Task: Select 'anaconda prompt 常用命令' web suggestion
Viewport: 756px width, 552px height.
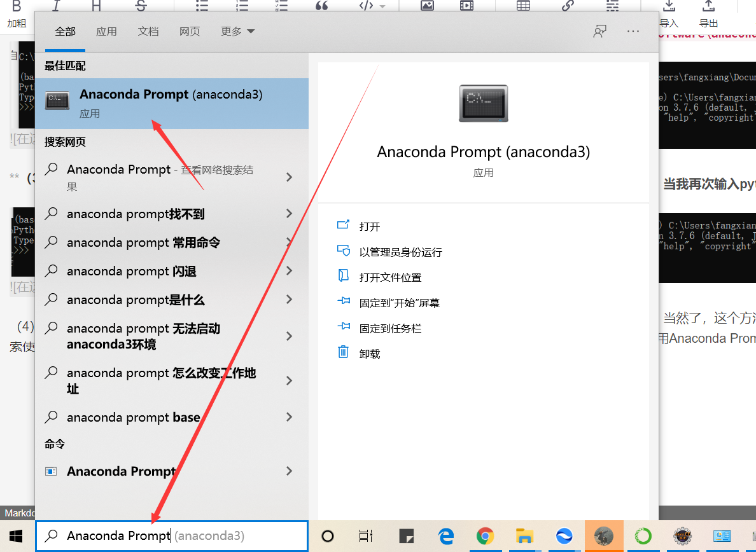Action: 172,242
